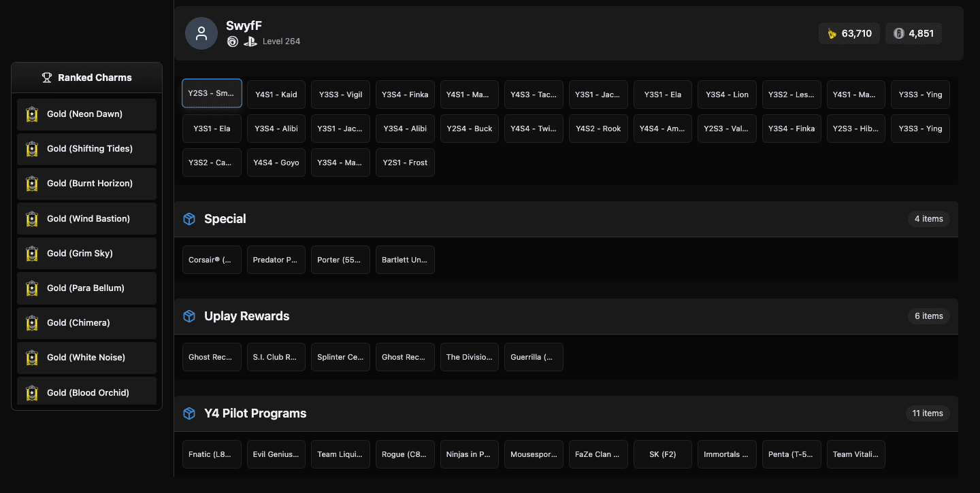Click the box icon beside Uplay Rewards
The image size is (980, 493).
tap(189, 316)
